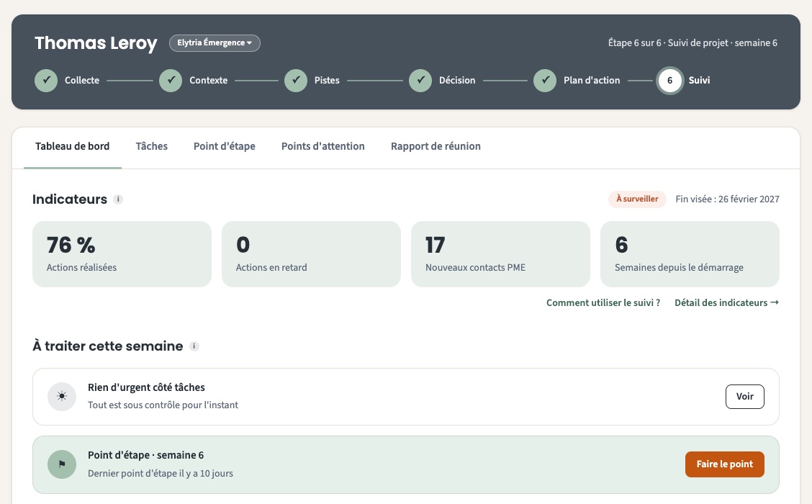The width and height of the screenshot is (812, 504).
Task: Click the Rien d'urgent côté tâches title
Action: (147, 387)
